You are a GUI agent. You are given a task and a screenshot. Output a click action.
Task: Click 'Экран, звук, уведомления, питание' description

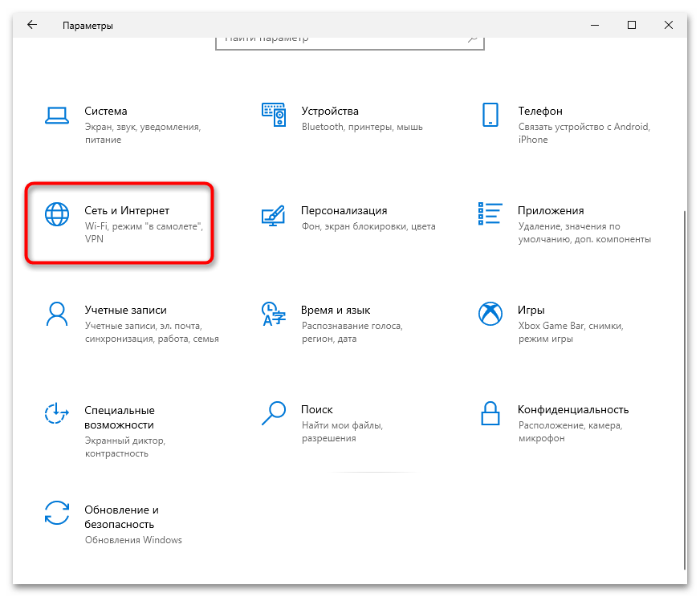coord(143,133)
